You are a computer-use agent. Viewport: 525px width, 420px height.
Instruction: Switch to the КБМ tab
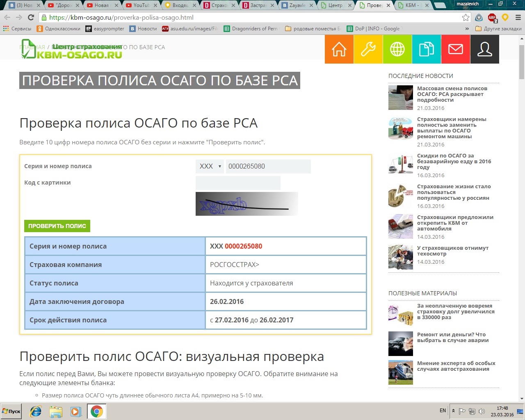413,5
